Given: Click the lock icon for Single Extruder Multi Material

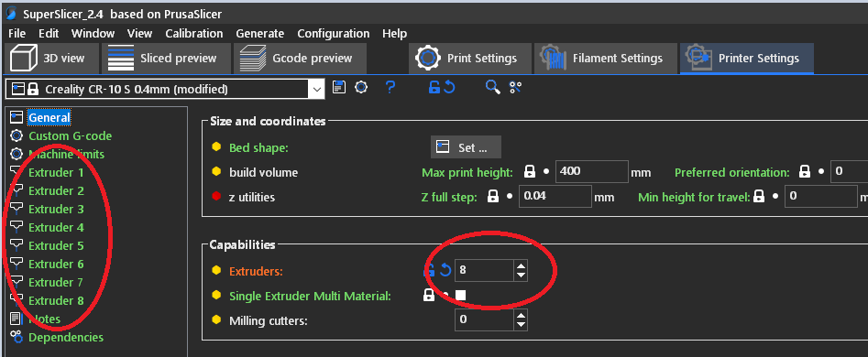Looking at the screenshot, I should click(x=429, y=296).
